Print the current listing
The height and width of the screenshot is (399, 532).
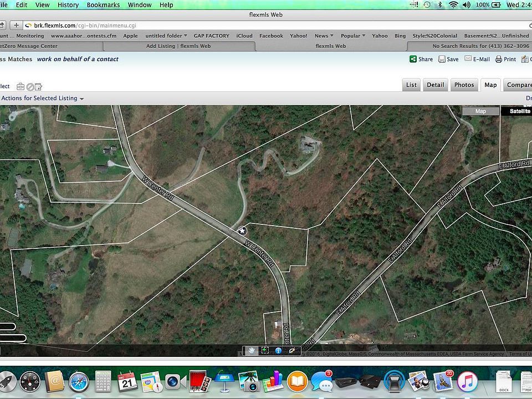(505, 59)
